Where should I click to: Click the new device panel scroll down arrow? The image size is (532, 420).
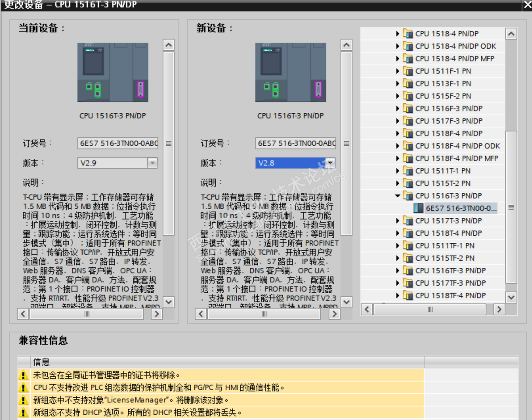click(346, 302)
